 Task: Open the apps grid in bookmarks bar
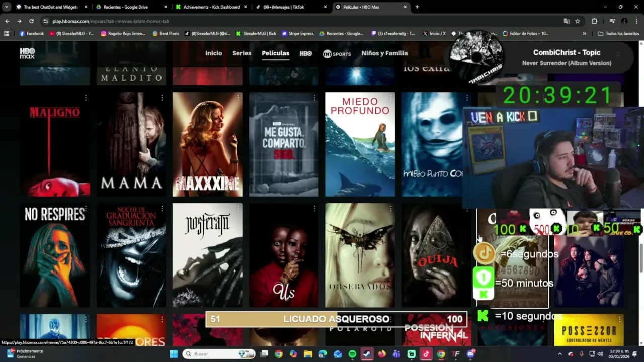[x=7, y=34]
